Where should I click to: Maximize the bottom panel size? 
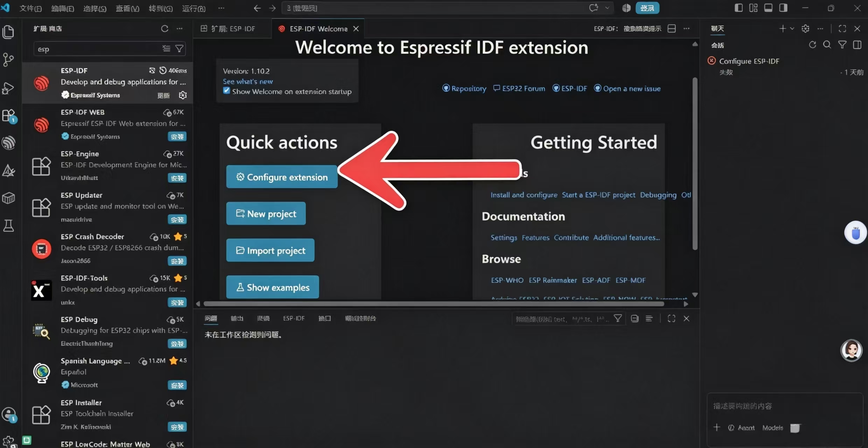pyautogui.click(x=671, y=318)
